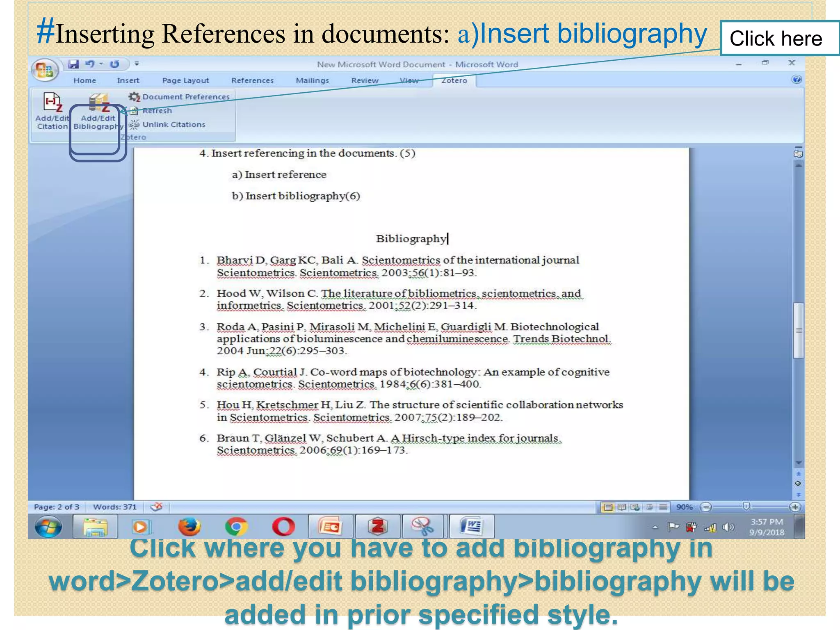
Task: Click the scroll down arrow
Action: [798, 463]
